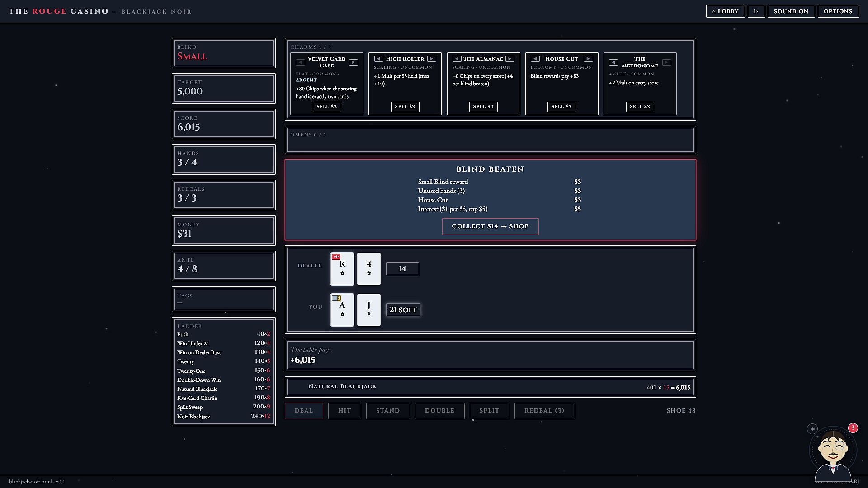The height and width of the screenshot is (488, 868).
Task: Collect $14 and go to shop
Action: click(x=491, y=226)
